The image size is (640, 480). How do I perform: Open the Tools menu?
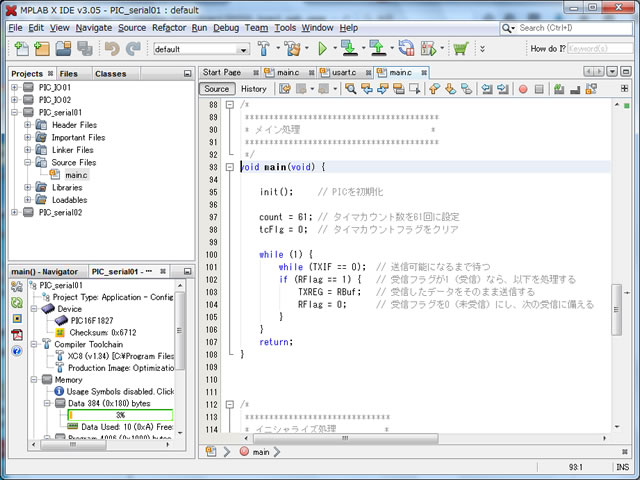click(x=285, y=28)
